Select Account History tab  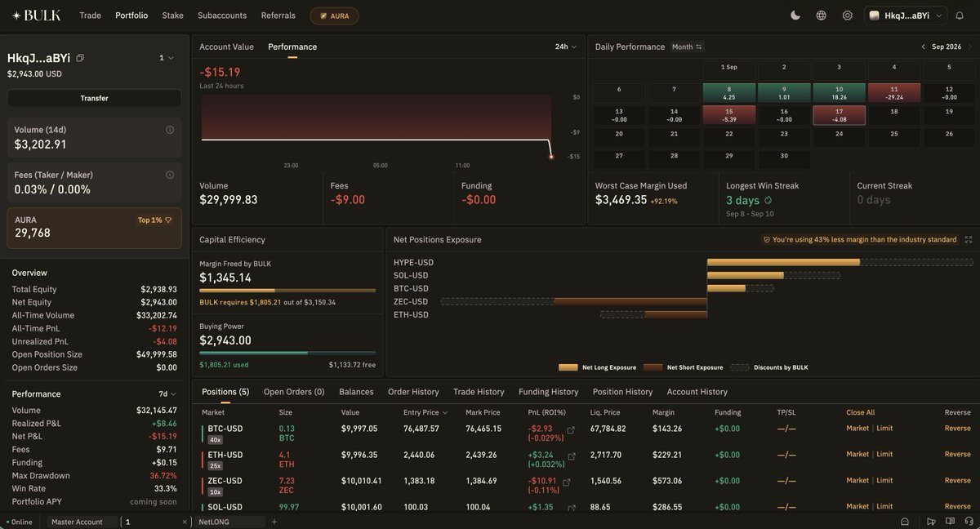[697, 392]
